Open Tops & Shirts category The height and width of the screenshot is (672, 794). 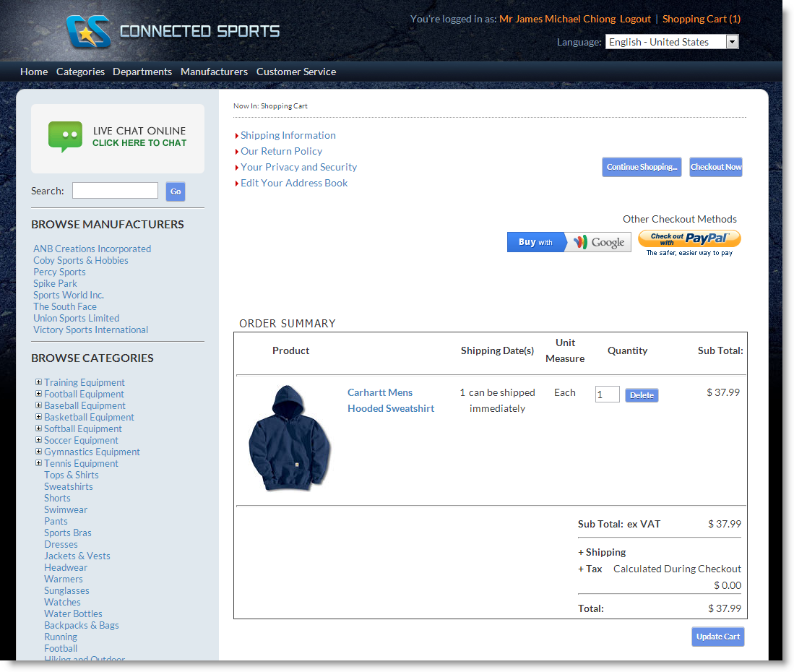(72, 475)
